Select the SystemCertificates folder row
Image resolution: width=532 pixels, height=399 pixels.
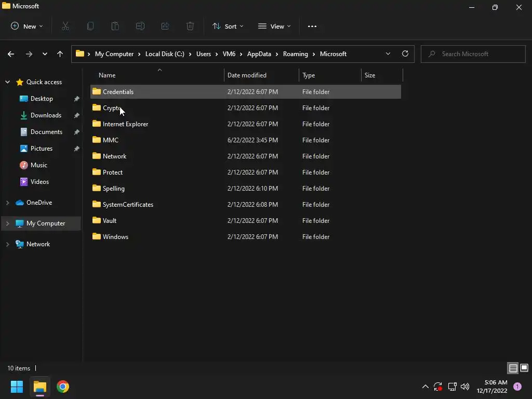(246, 205)
